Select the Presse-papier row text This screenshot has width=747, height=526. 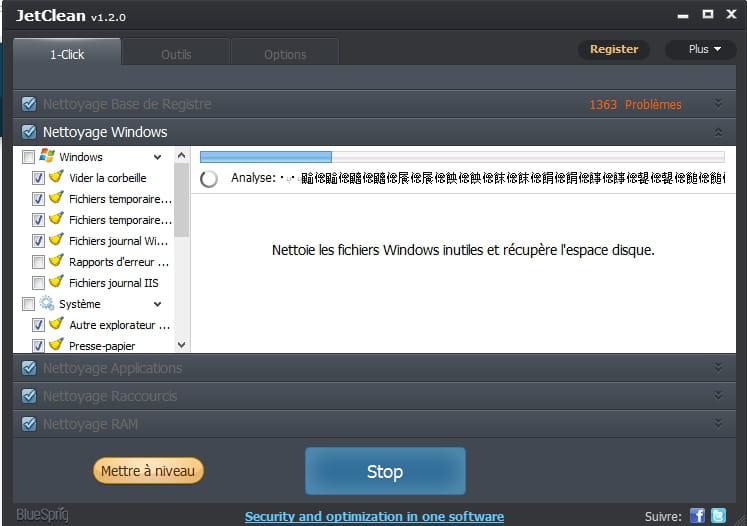[102, 346]
